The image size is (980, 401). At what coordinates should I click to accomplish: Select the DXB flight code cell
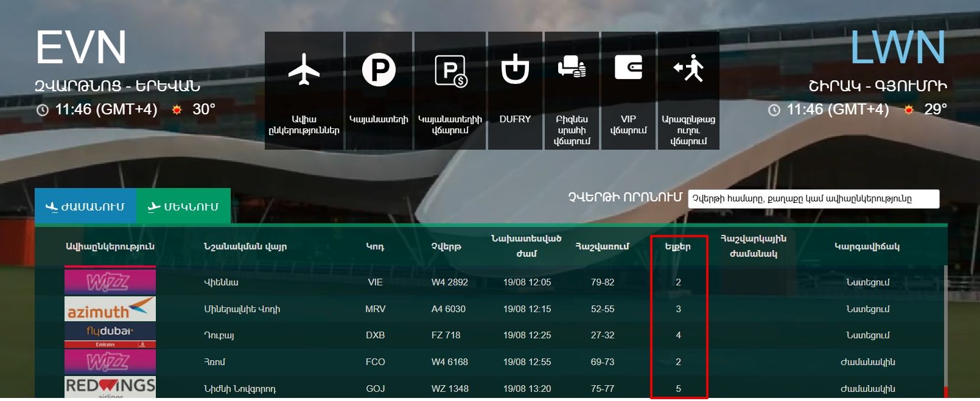coord(375,335)
